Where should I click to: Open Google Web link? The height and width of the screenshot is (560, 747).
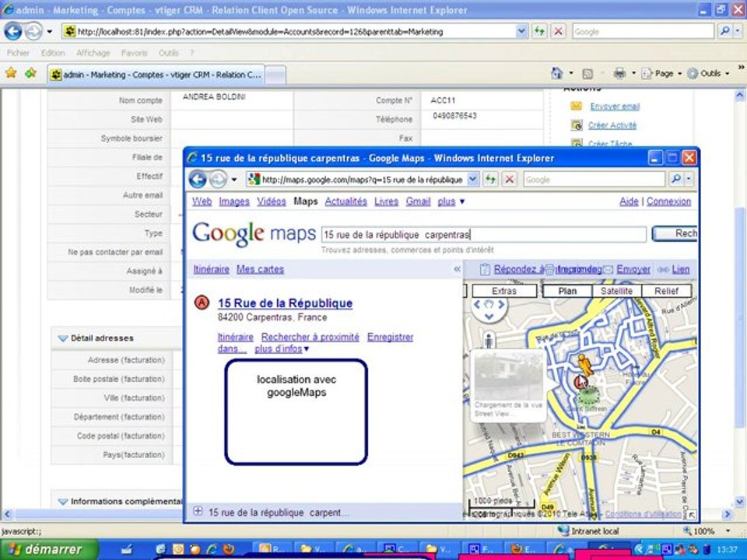[x=202, y=201]
